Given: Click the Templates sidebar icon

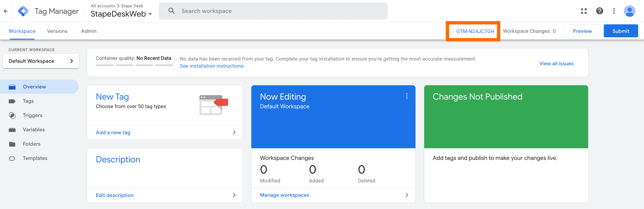Looking at the screenshot, I should pos(12,158).
